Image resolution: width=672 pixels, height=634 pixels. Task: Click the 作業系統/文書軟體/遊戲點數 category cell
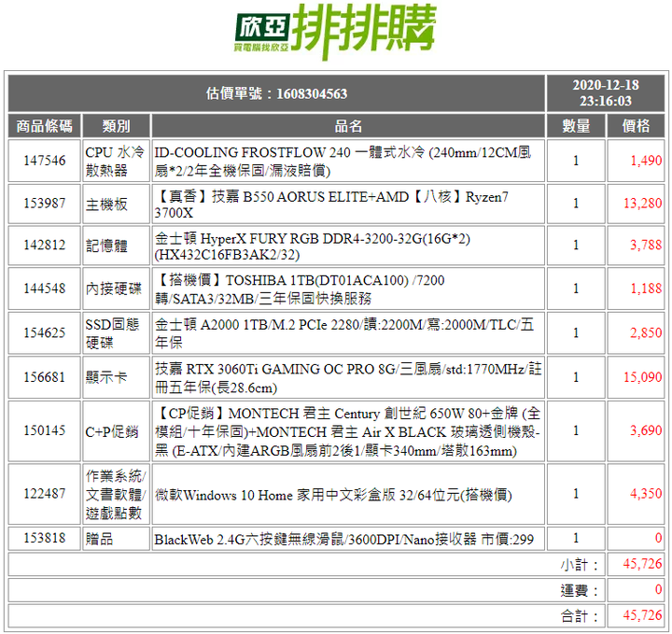coord(116,494)
